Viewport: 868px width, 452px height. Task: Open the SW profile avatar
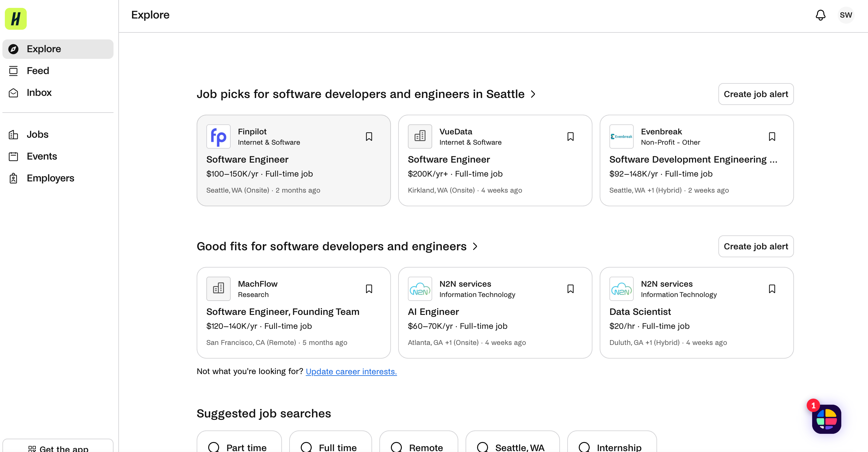(x=846, y=15)
